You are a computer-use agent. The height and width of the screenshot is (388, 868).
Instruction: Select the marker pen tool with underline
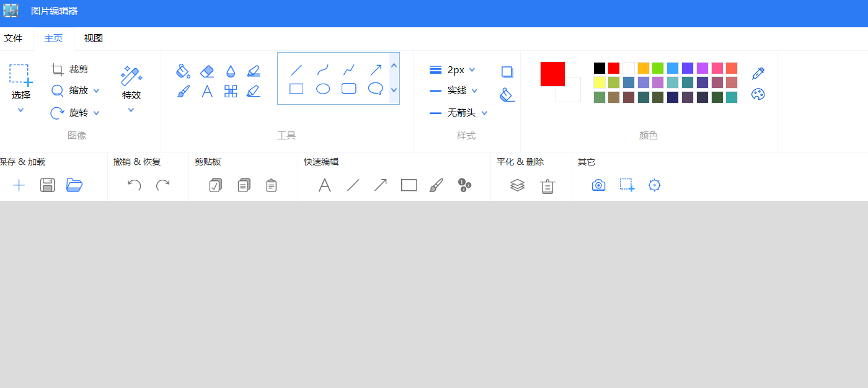coord(253,92)
